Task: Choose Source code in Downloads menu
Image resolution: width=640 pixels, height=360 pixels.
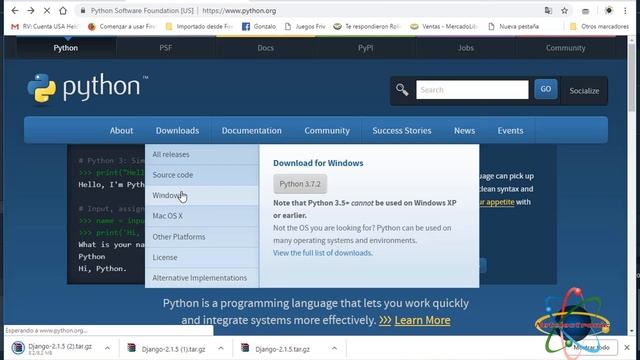Action: tap(202, 175)
